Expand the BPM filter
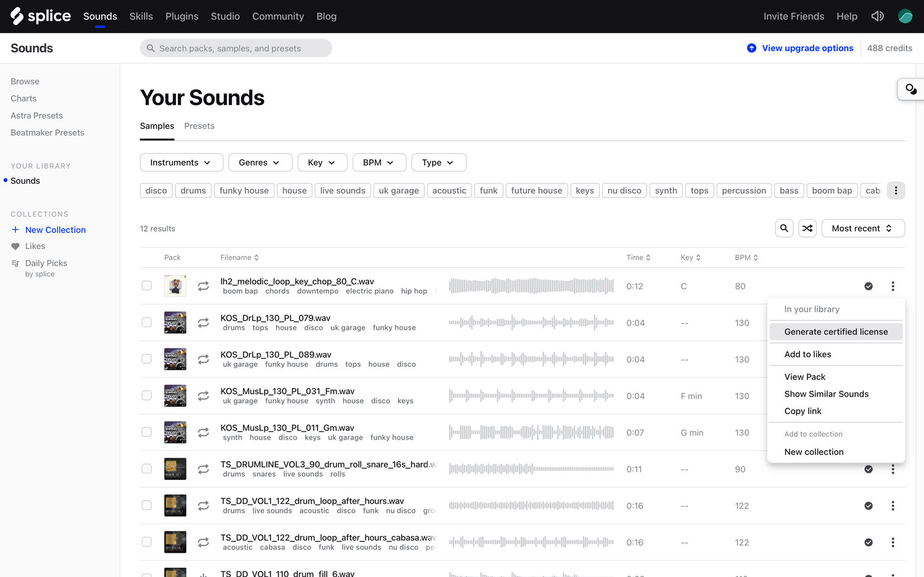924x577 pixels. tap(379, 162)
